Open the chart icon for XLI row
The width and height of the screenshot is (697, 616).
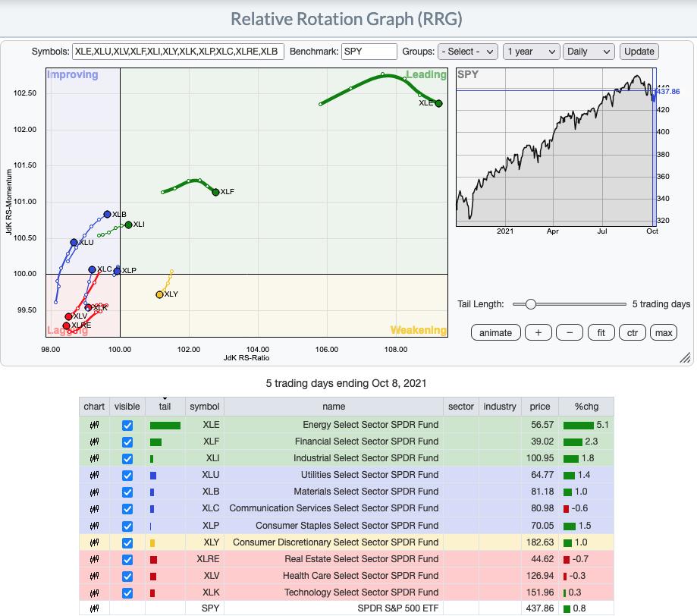pos(94,458)
